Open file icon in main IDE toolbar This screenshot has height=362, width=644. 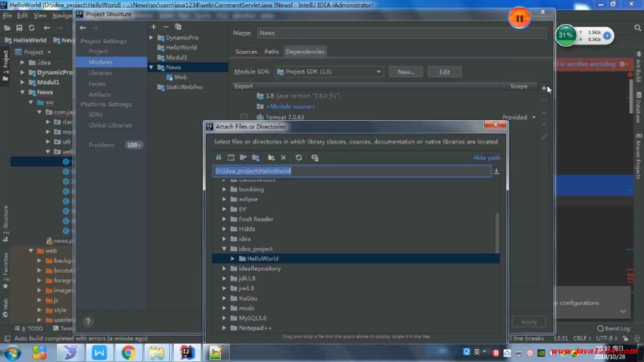(x=7, y=28)
